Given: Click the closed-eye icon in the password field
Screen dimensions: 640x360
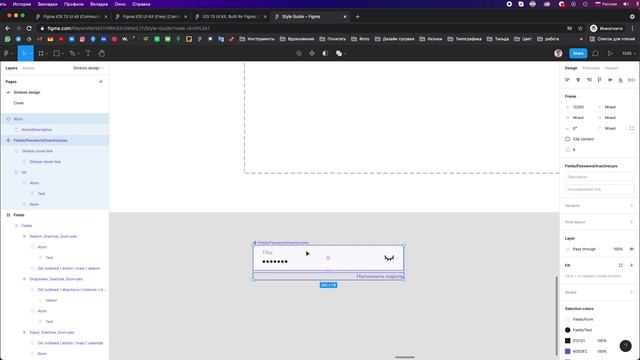Looking at the screenshot, I should point(389,258).
